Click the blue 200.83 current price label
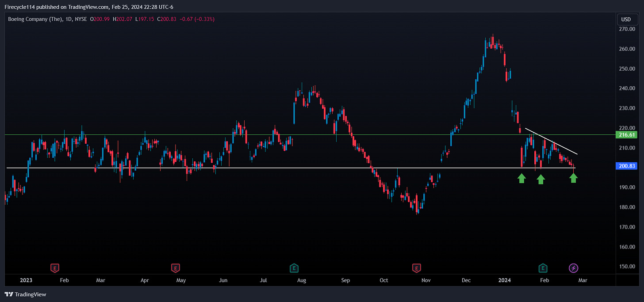 click(x=627, y=166)
